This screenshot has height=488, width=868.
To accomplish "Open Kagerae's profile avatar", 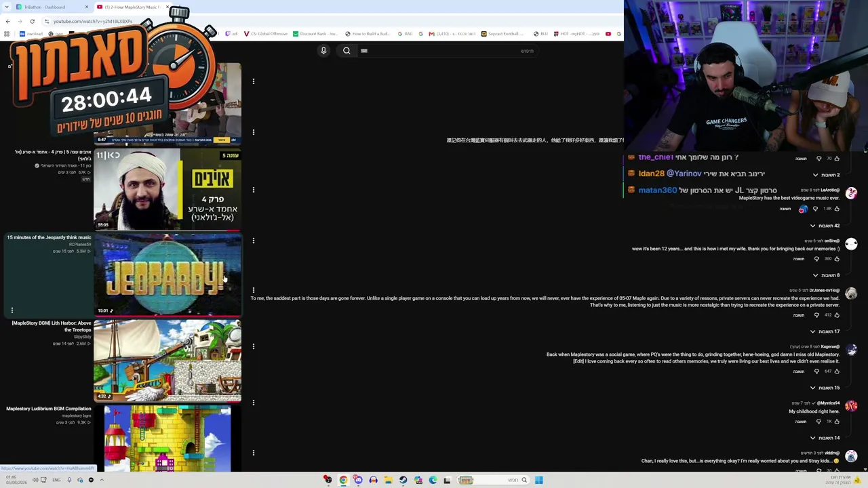I will click(851, 350).
